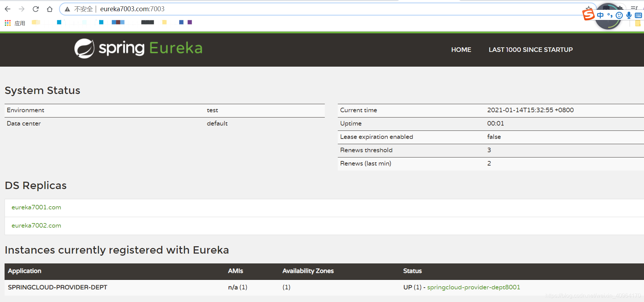Click the Sogou input method S logo
The height and width of the screenshot is (302, 644).
(589, 14)
